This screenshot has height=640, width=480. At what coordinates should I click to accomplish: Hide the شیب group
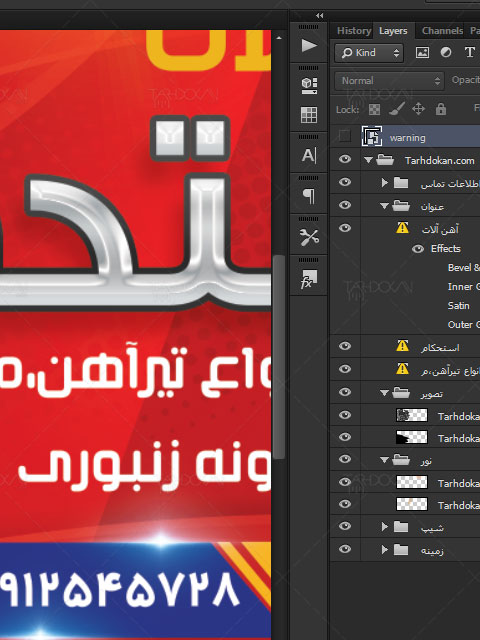tap(345, 527)
